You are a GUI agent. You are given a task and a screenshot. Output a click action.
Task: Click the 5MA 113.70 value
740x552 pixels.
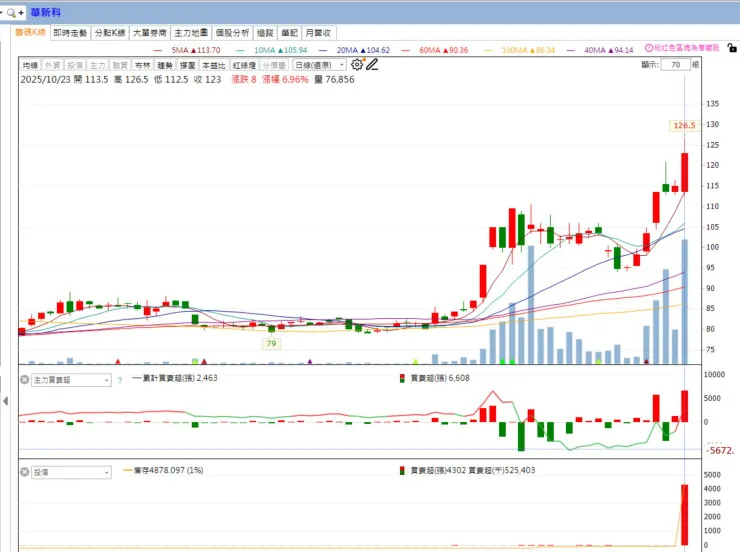coord(206,50)
